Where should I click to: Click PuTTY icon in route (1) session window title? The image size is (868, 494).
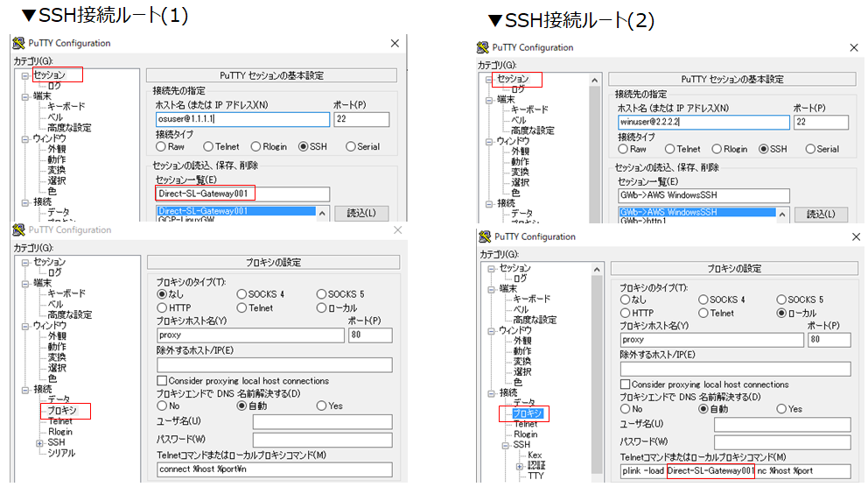pyautogui.click(x=19, y=43)
